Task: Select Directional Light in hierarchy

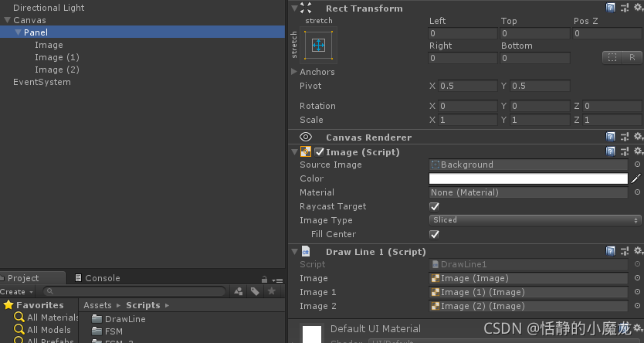Action: click(x=49, y=8)
